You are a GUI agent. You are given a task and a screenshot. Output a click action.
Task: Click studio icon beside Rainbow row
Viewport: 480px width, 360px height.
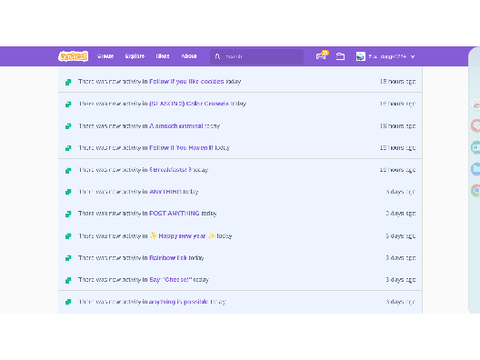coord(68,258)
